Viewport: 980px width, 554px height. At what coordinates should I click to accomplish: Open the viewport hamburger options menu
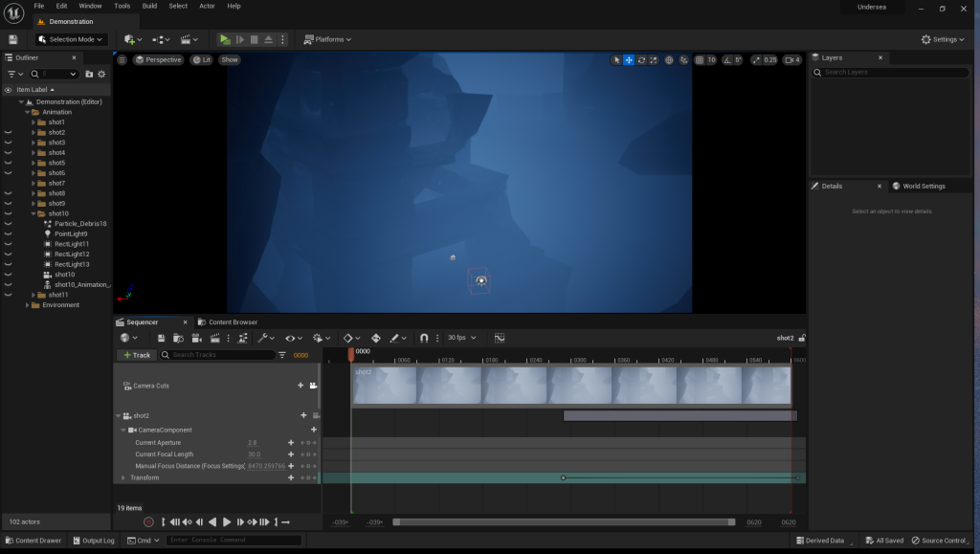122,60
